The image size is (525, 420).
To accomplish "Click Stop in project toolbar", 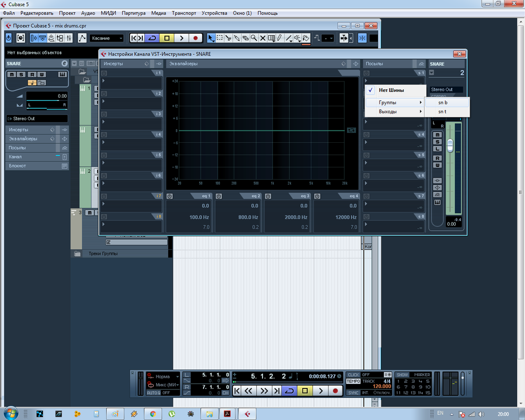I will pos(167,38).
